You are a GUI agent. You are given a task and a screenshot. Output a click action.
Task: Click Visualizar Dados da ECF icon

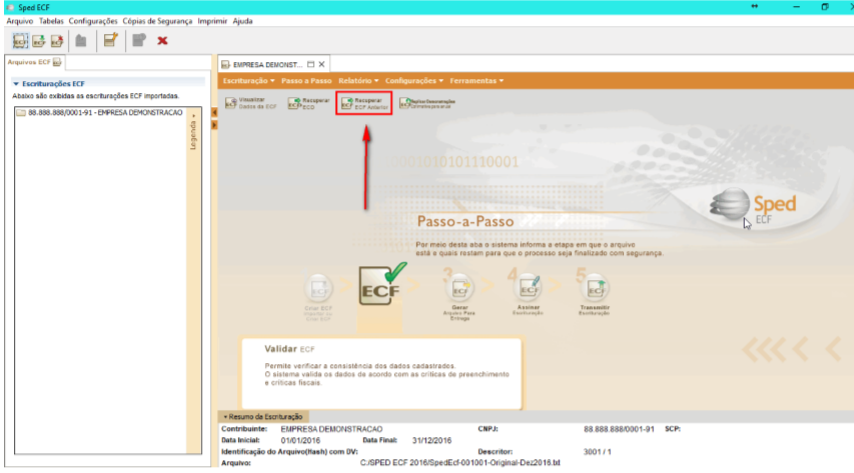(x=231, y=103)
